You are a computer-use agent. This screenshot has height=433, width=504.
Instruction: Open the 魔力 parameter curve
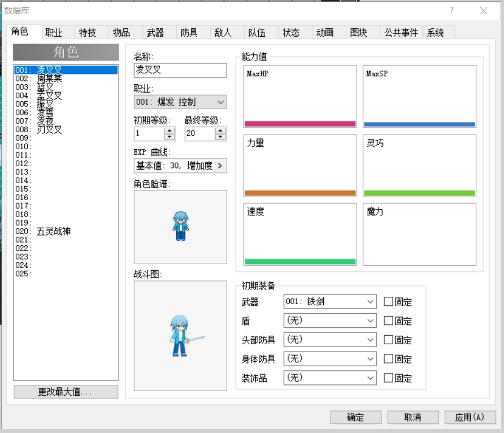pyautogui.click(x=419, y=235)
